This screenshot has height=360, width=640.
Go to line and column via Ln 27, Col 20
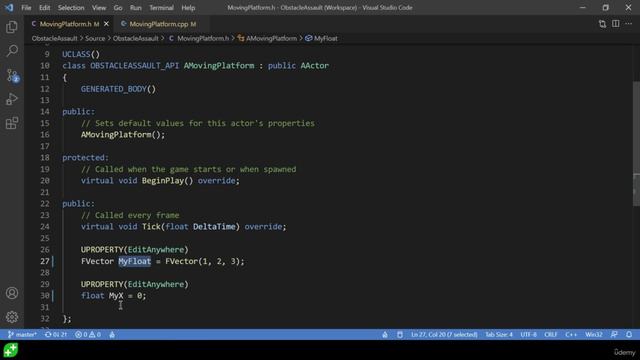point(444,335)
